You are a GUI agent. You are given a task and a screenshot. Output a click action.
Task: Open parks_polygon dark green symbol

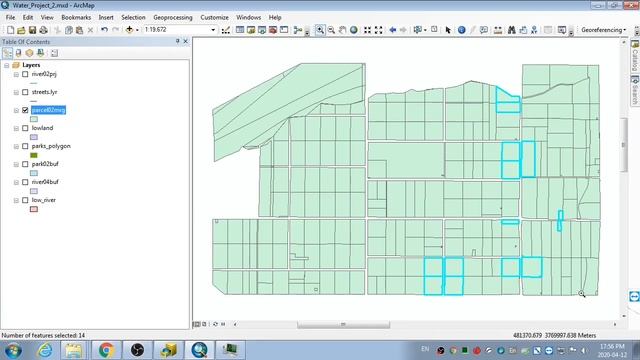[x=34, y=155]
